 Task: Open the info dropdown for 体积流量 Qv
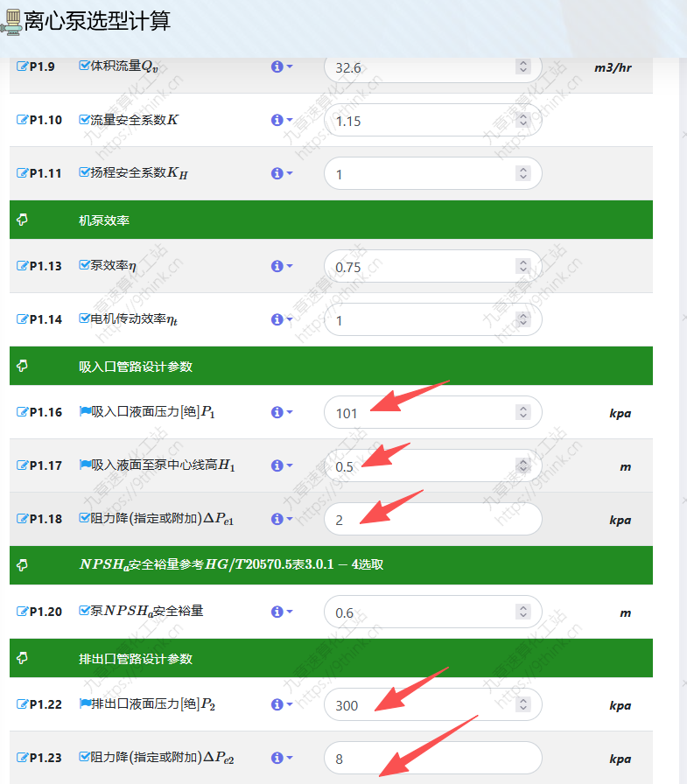pos(282,66)
